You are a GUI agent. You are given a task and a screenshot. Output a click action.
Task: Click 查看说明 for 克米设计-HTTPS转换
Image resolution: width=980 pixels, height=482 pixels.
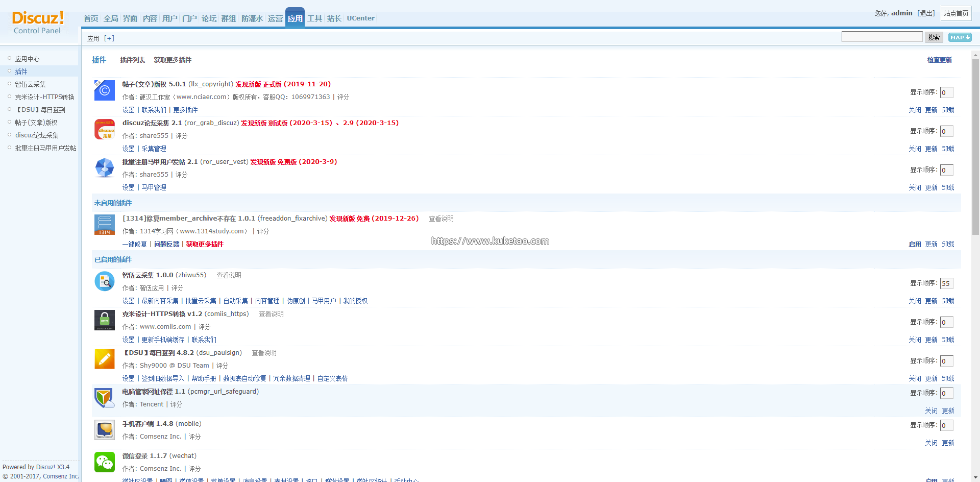[271, 314]
